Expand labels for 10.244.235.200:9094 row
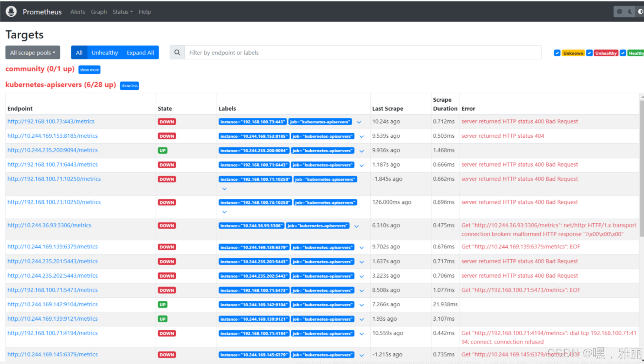Screen dimensions: 644x364 361,151
